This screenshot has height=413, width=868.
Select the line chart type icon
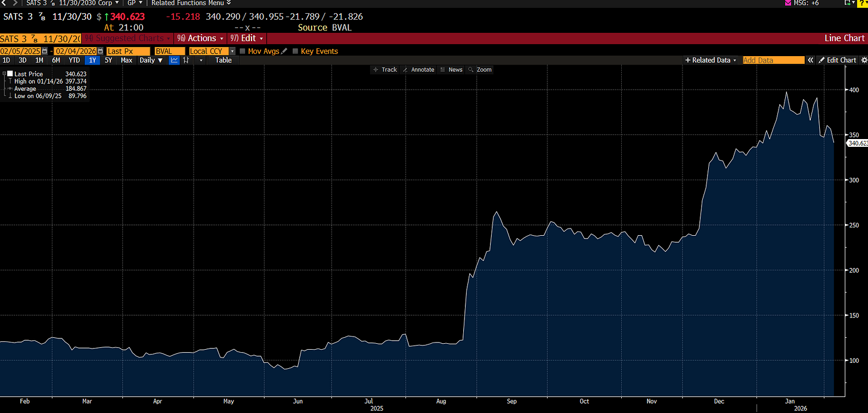[174, 60]
